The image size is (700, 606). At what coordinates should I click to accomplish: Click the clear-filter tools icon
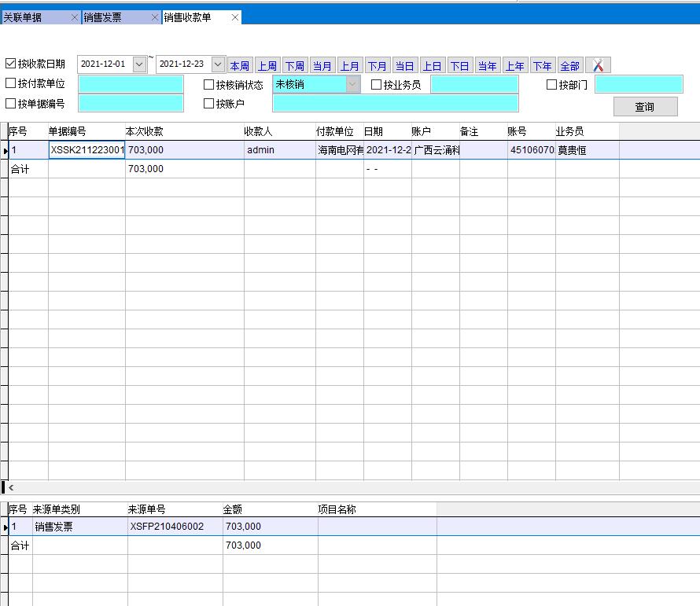(598, 65)
